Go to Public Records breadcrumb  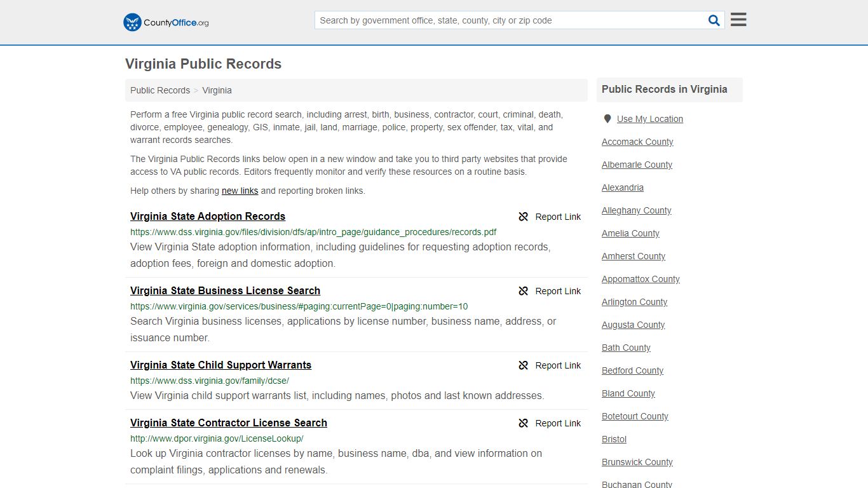click(160, 90)
